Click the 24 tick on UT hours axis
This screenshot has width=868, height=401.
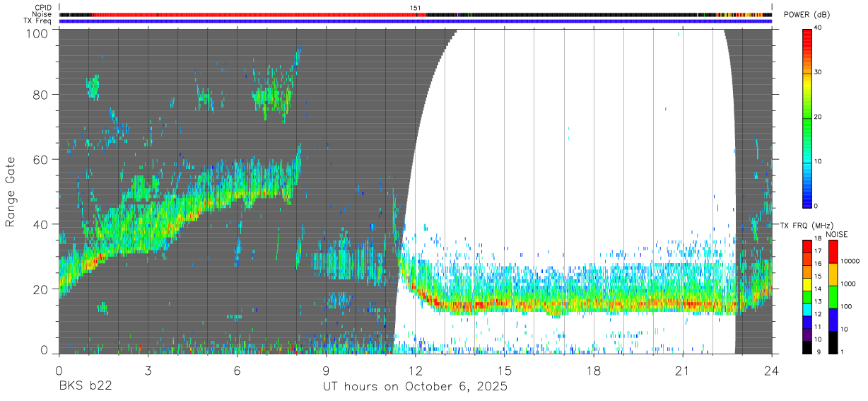coord(771,370)
